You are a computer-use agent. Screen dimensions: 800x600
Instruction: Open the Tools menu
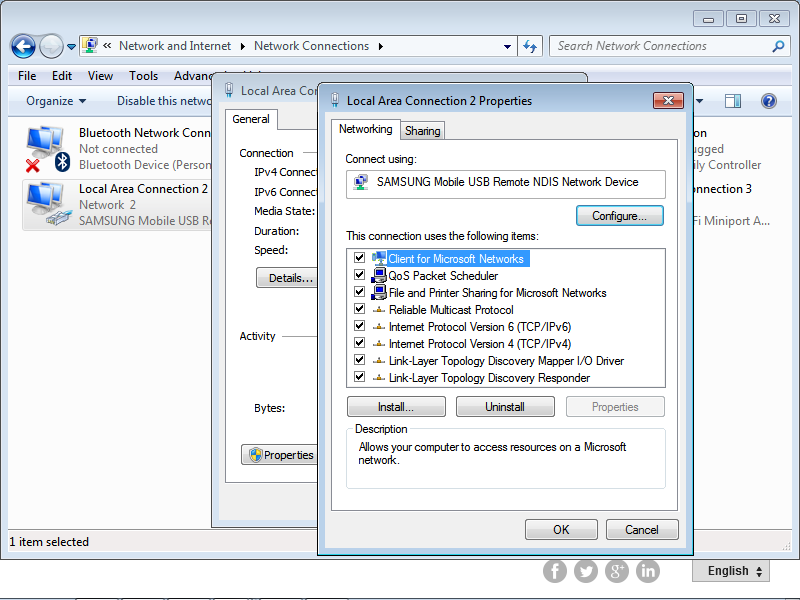click(x=143, y=76)
